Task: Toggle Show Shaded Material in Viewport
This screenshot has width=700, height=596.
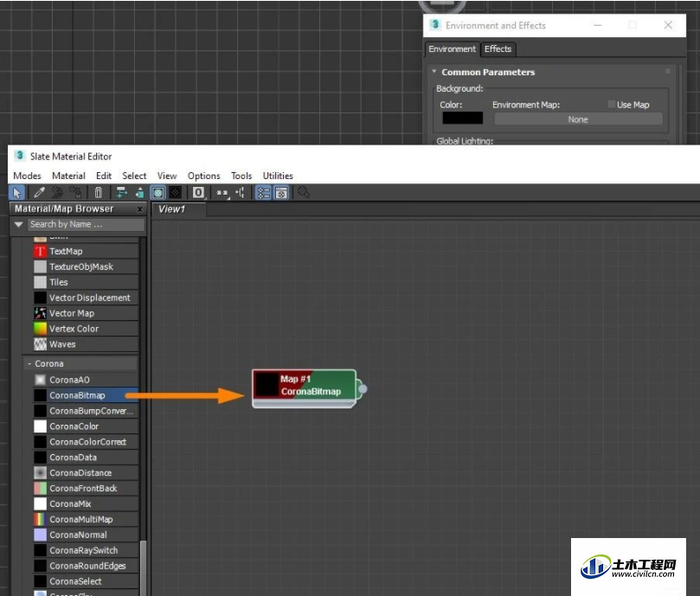Action: pyautogui.click(x=157, y=193)
